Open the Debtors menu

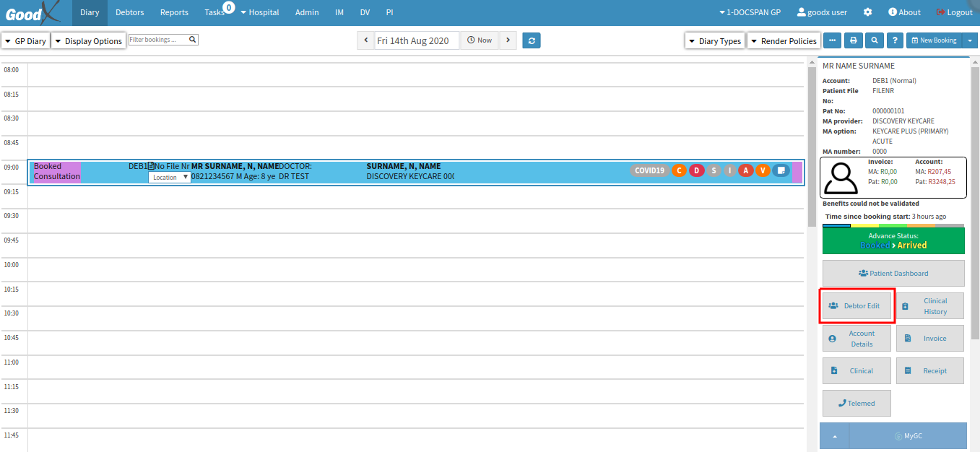click(x=129, y=12)
